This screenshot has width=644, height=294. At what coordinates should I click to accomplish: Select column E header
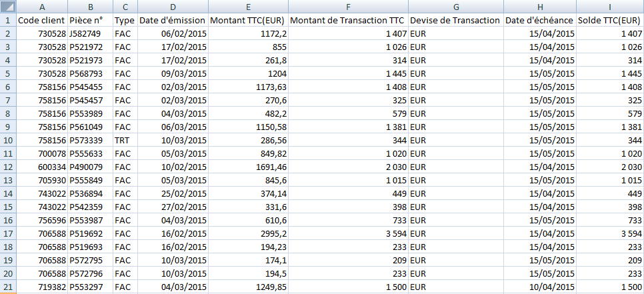point(248,7)
